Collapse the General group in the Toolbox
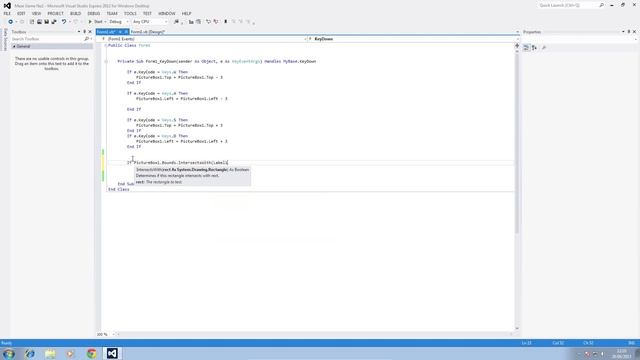 (x=14, y=47)
